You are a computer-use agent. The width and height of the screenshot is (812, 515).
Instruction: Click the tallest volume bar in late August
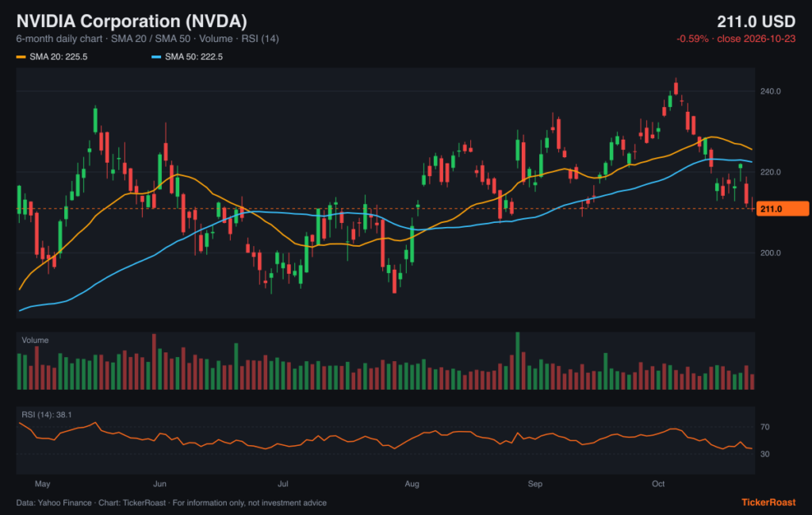tap(517, 360)
